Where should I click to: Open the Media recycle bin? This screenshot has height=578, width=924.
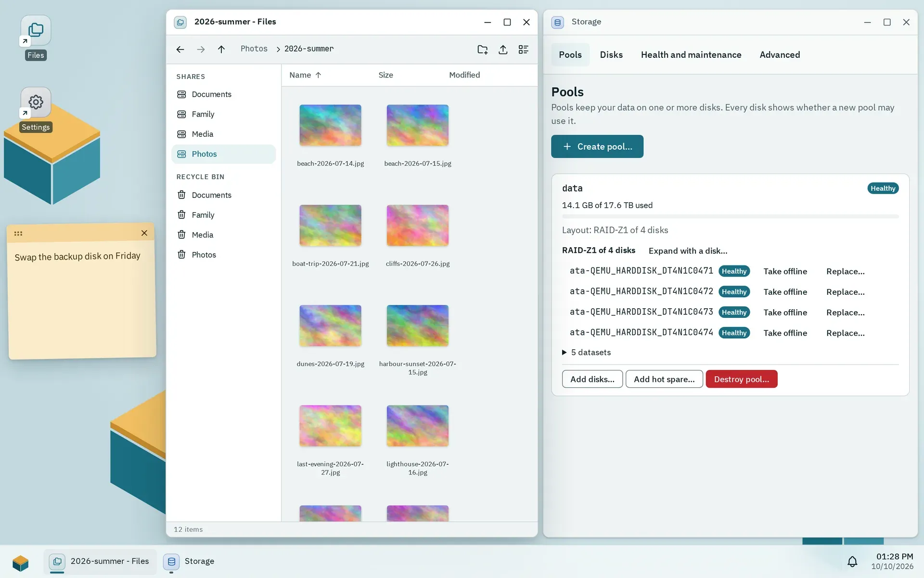[x=223, y=235]
